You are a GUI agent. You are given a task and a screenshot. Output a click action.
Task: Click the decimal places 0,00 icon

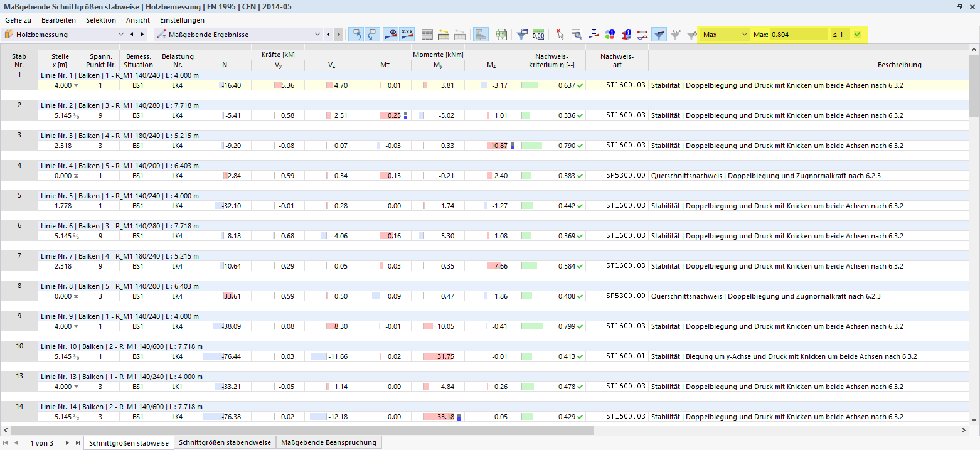coord(538,35)
